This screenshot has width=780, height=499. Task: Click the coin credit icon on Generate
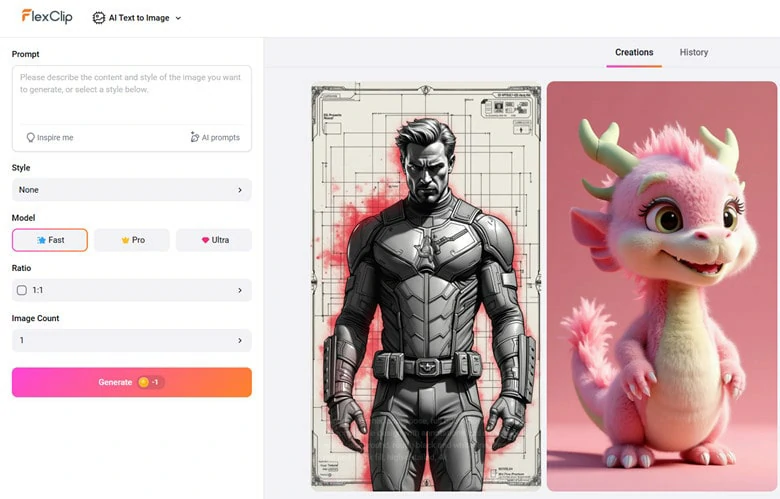coord(144,382)
